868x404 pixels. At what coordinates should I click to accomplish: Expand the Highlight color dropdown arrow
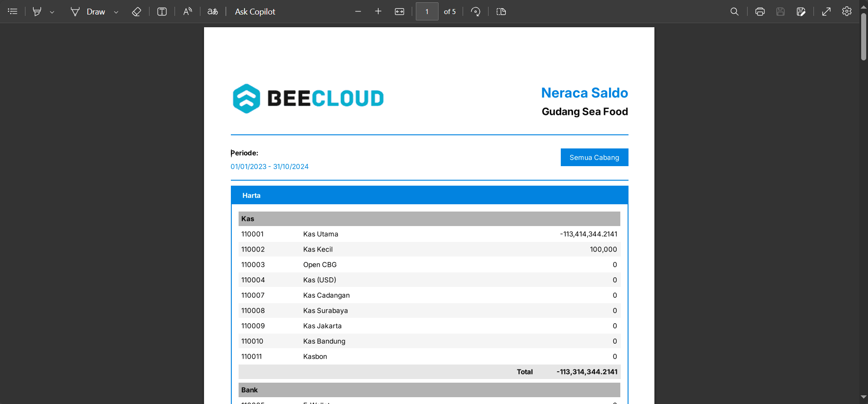point(52,12)
